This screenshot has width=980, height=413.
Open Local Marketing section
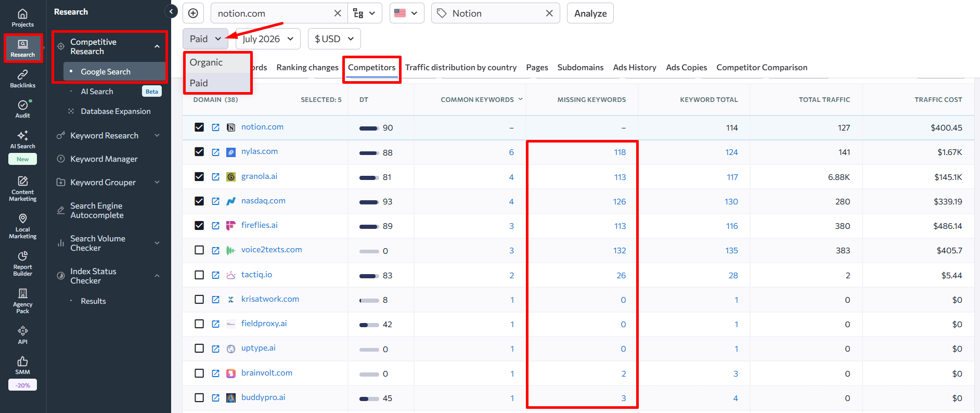[x=23, y=226]
